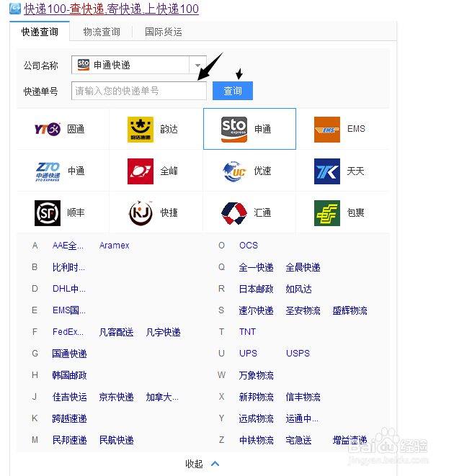Open the 日本邮政 link
Viewport: 454px width, 476px height.
[x=256, y=289]
